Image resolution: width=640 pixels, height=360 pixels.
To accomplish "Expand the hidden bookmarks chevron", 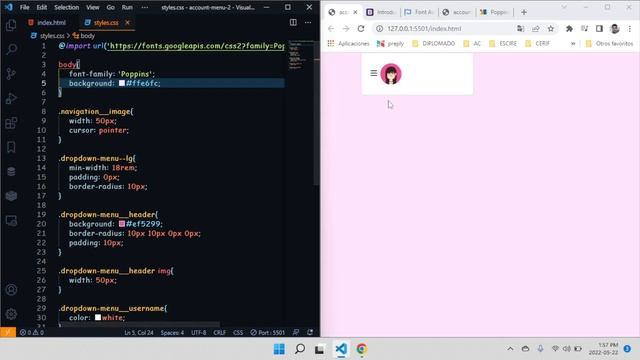I will pyautogui.click(x=573, y=43).
